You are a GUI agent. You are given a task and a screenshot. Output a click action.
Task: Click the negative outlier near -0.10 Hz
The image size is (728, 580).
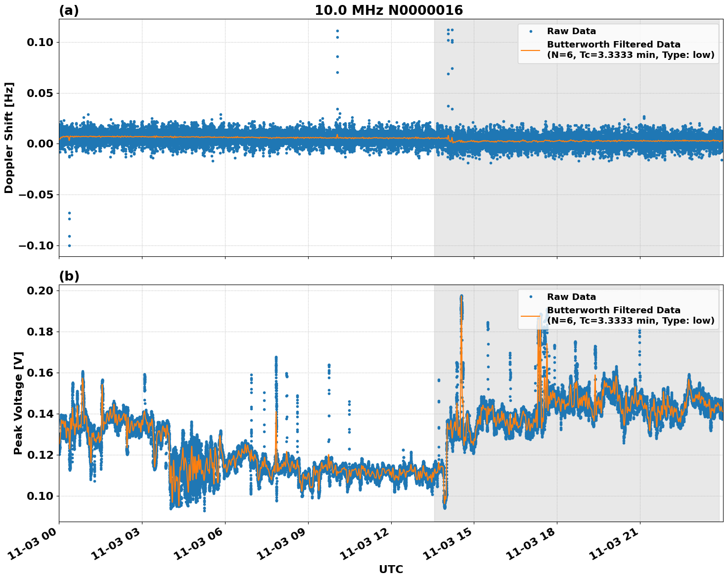[x=68, y=245]
